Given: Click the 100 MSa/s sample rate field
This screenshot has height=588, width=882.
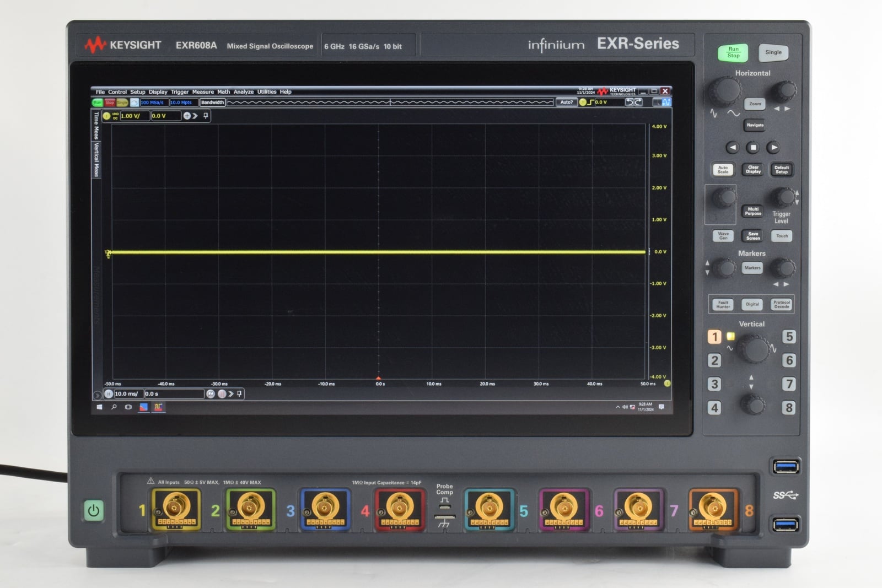Looking at the screenshot, I should pos(154,103).
